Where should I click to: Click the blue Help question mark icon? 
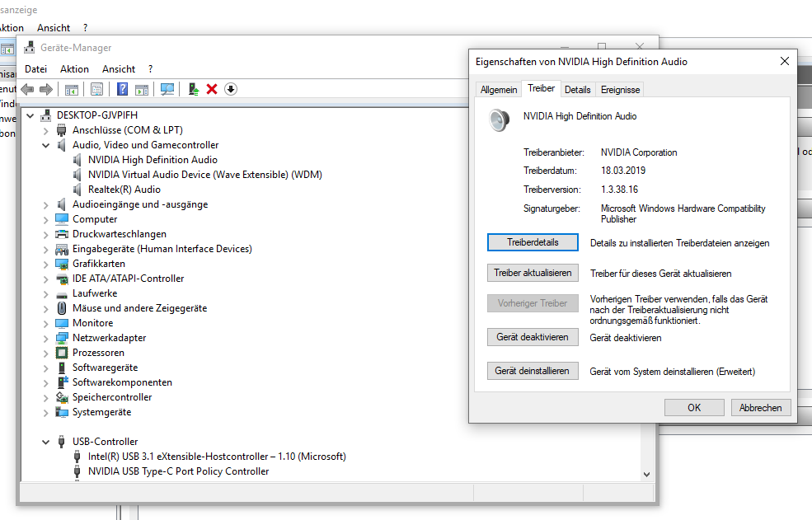[x=122, y=89]
